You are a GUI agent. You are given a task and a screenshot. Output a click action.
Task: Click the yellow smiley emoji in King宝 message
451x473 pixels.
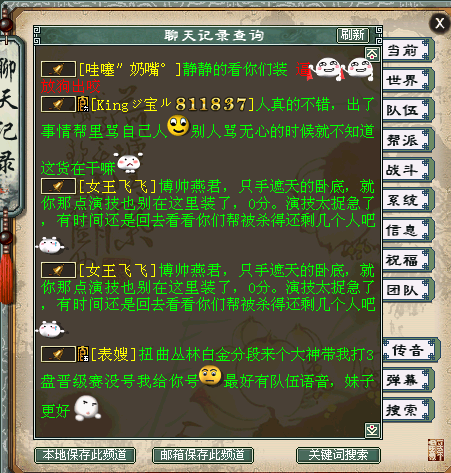(x=178, y=126)
